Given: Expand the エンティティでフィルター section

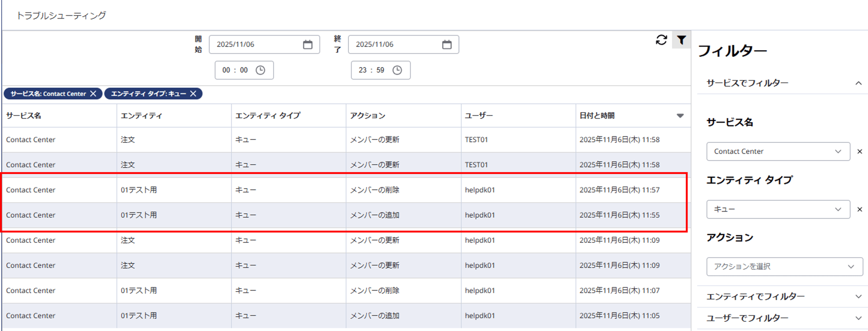Looking at the screenshot, I should [858, 297].
